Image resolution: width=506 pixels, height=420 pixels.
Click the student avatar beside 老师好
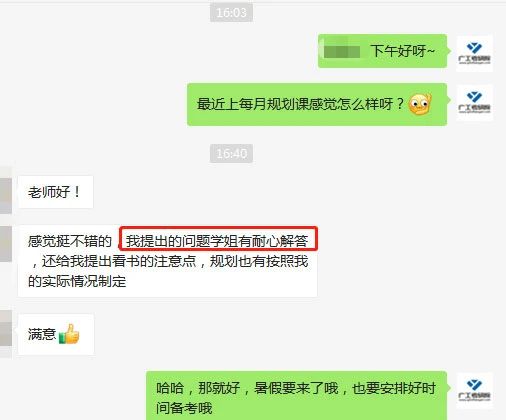pyautogui.click(x=6, y=191)
